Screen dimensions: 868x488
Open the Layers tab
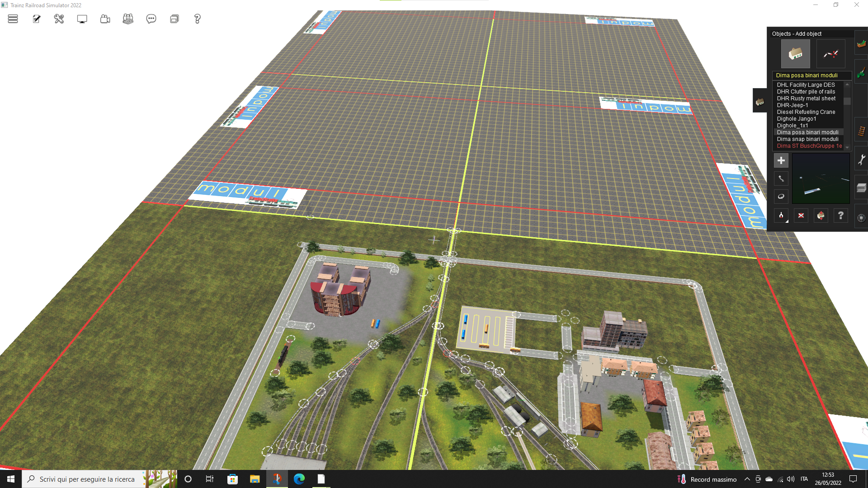click(x=861, y=188)
